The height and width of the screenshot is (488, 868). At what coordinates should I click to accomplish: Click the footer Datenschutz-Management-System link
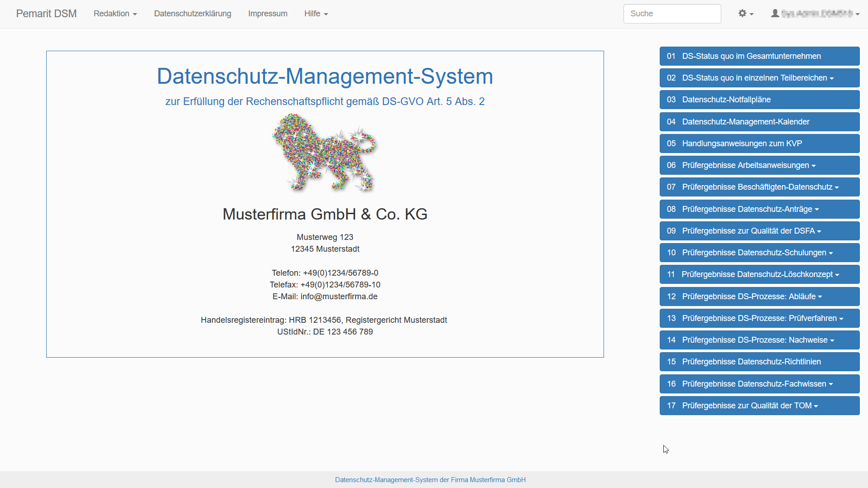(430, 480)
